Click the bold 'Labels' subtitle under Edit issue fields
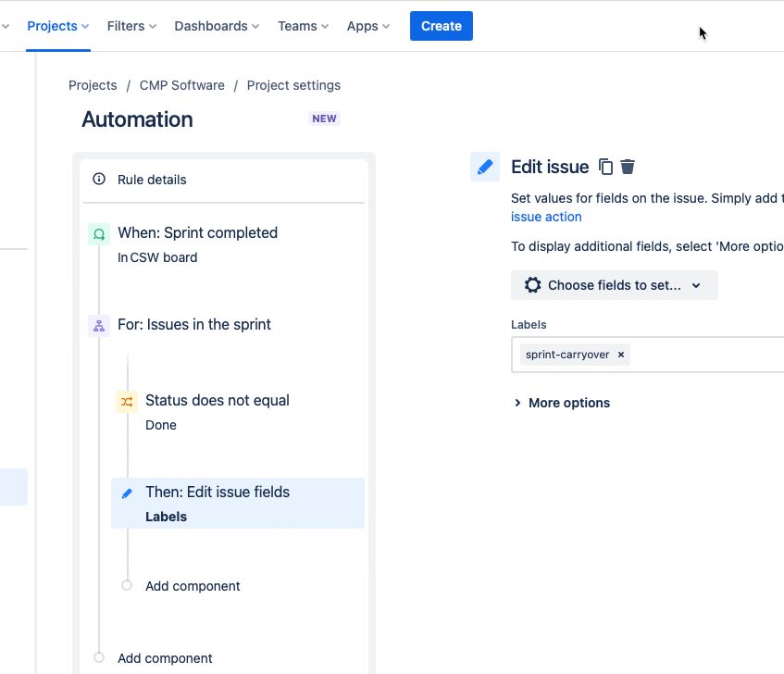This screenshot has width=784, height=674. click(x=166, y=517)
